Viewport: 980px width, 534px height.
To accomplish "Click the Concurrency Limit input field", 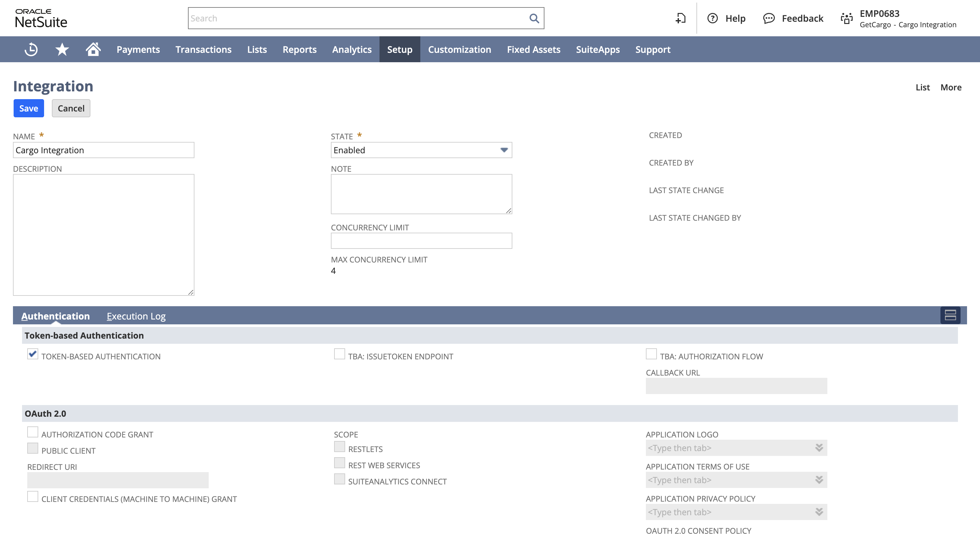I will [421, 241].
